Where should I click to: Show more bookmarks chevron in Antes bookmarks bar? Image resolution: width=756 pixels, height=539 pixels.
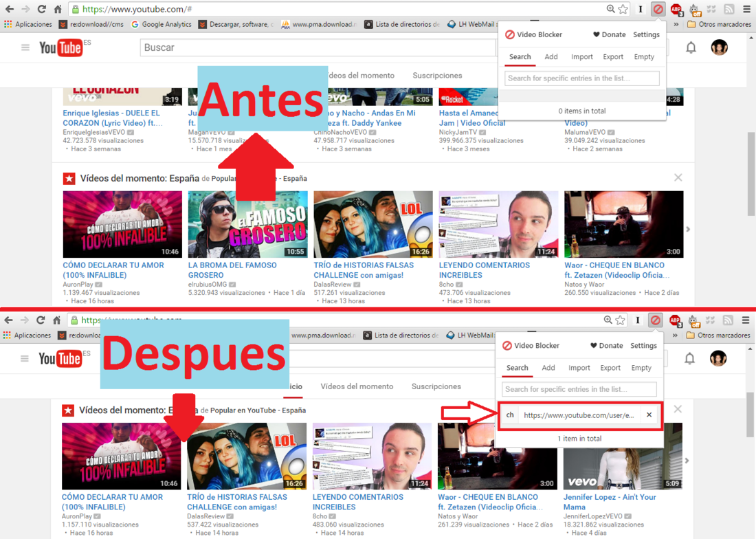point(676,24)
